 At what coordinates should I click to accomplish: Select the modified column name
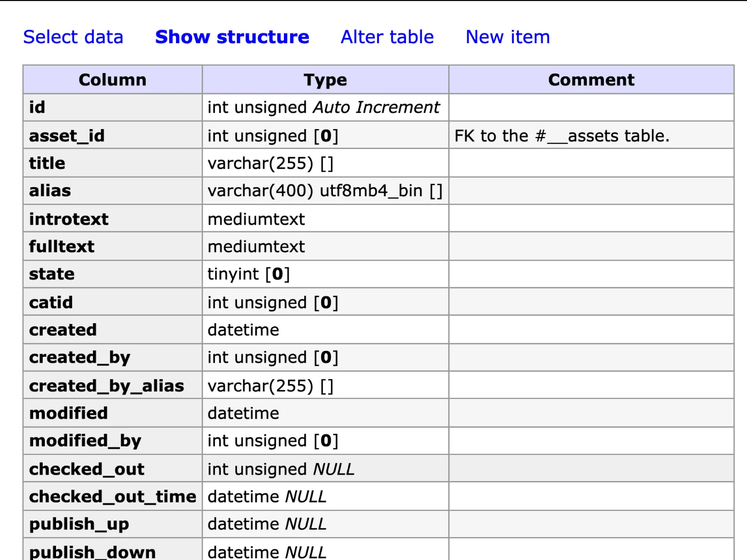(68, 413)
